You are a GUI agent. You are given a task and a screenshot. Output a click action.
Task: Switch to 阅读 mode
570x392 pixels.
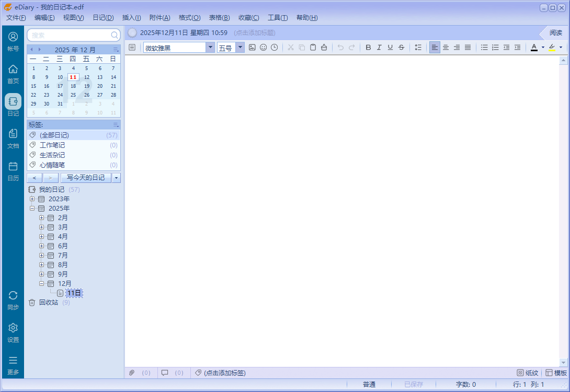[x=555, y=32]
